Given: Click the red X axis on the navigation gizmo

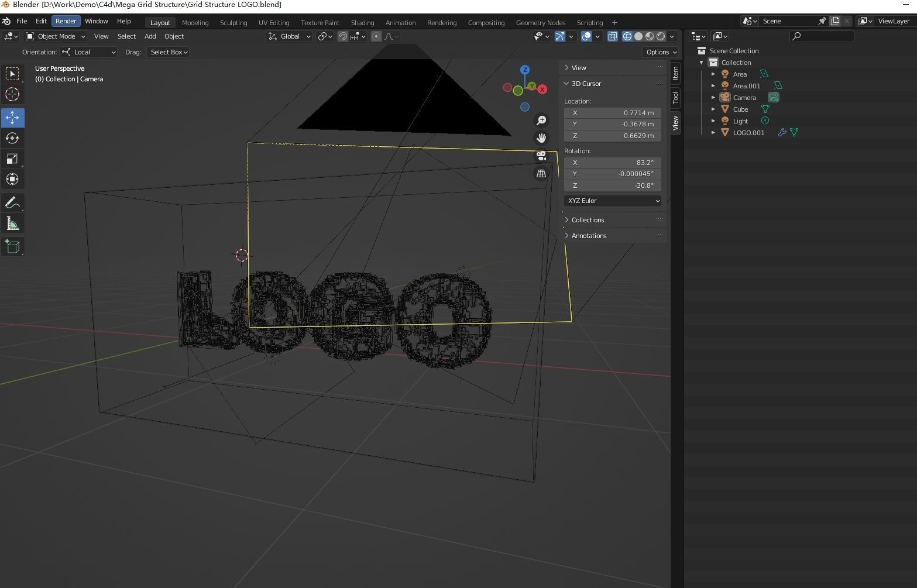Looking at the screenshot, I should click(x=542, y=90).
